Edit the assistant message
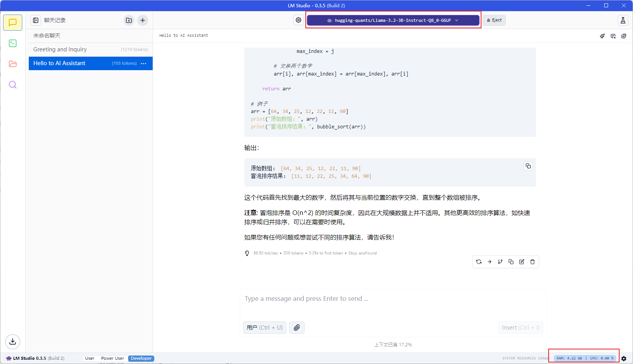 pyautogui.click(x=522, y=262)
